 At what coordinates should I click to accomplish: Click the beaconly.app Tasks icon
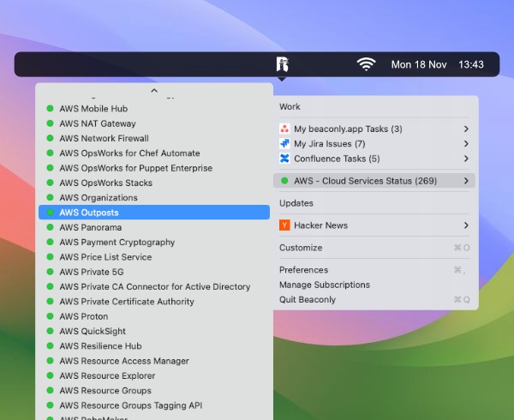(284, 129)
